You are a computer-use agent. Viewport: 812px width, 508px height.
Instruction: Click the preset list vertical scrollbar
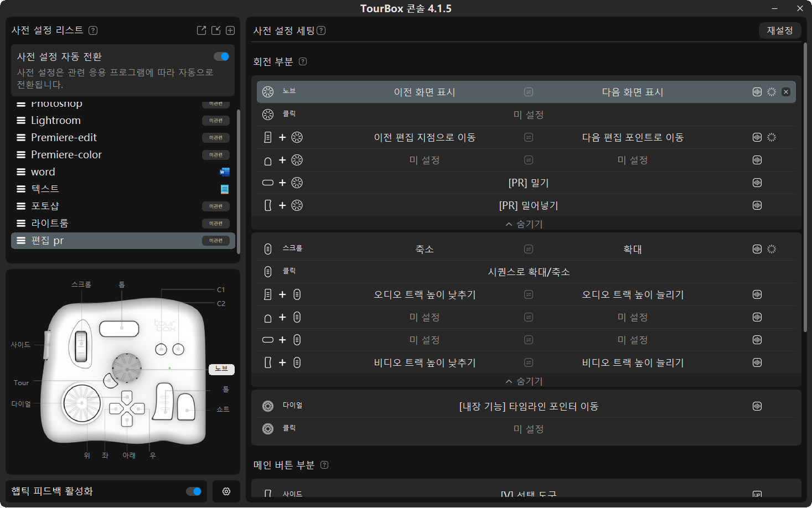click(x=239, y=182)
